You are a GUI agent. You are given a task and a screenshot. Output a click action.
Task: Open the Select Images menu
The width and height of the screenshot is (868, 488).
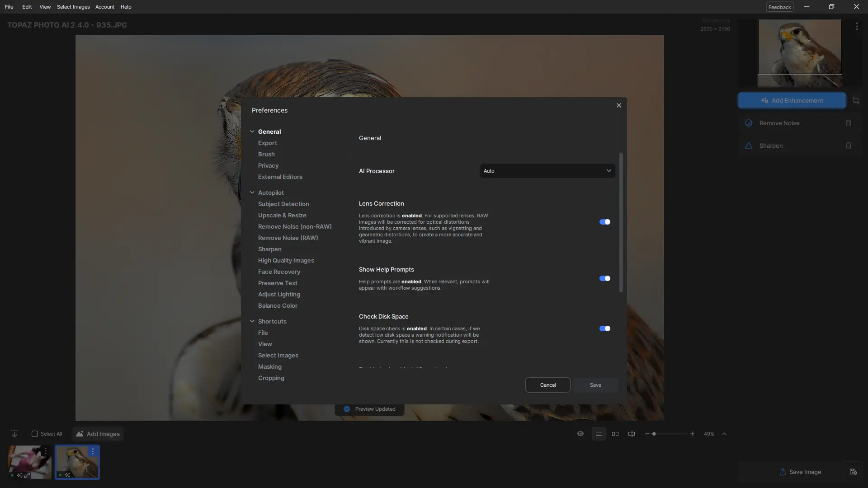(x=73, y=7)
